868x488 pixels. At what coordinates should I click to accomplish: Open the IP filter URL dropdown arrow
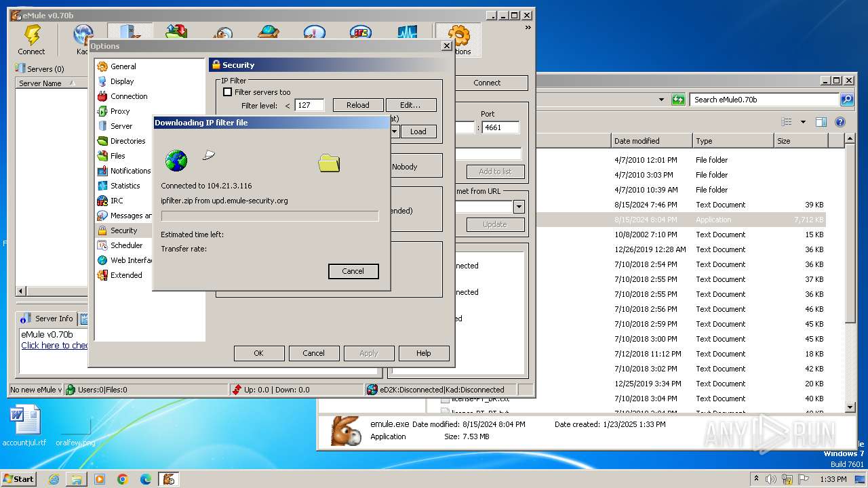click(395, 131)
